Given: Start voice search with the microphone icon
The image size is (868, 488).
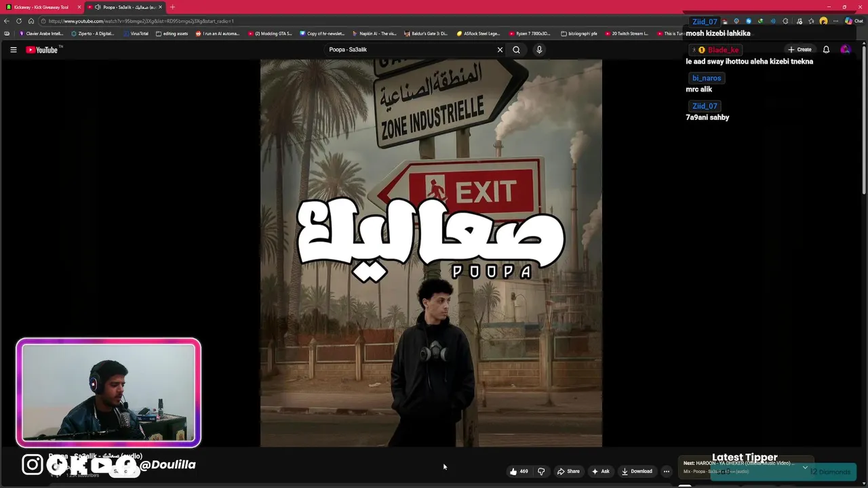Looking at the screenshot, I should coord(539,49).
